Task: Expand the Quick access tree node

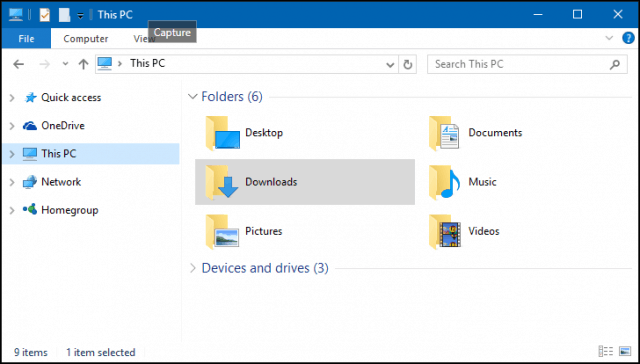Action: pos(12,98)
